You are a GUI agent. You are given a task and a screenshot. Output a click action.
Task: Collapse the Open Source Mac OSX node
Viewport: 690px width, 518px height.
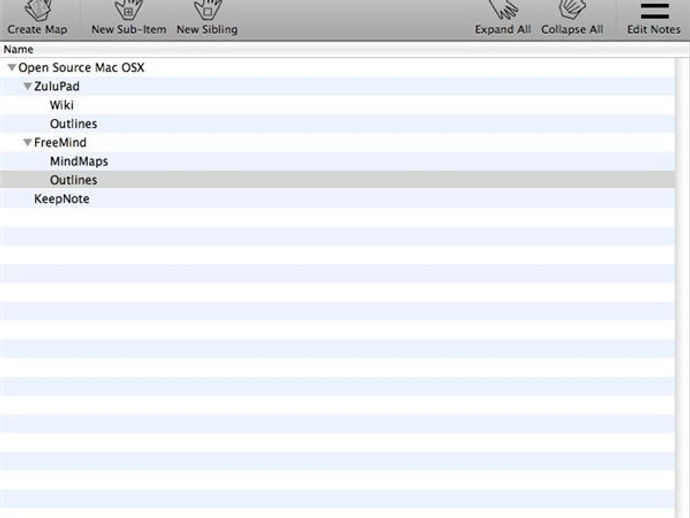pyautogui.click(x=12, y=67)
